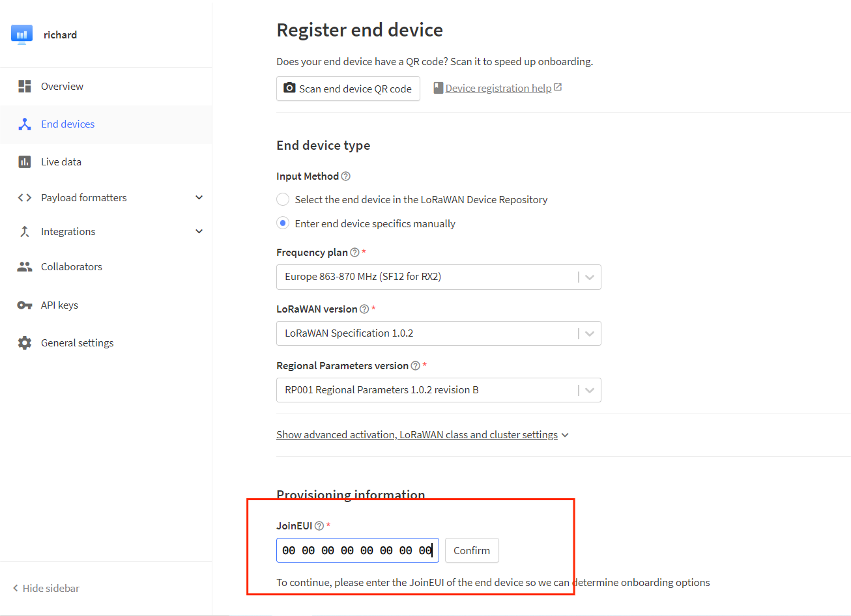This screenshot has height=616, width=851.
Task: Open the Device registration help link
Action: pos(498,89)
